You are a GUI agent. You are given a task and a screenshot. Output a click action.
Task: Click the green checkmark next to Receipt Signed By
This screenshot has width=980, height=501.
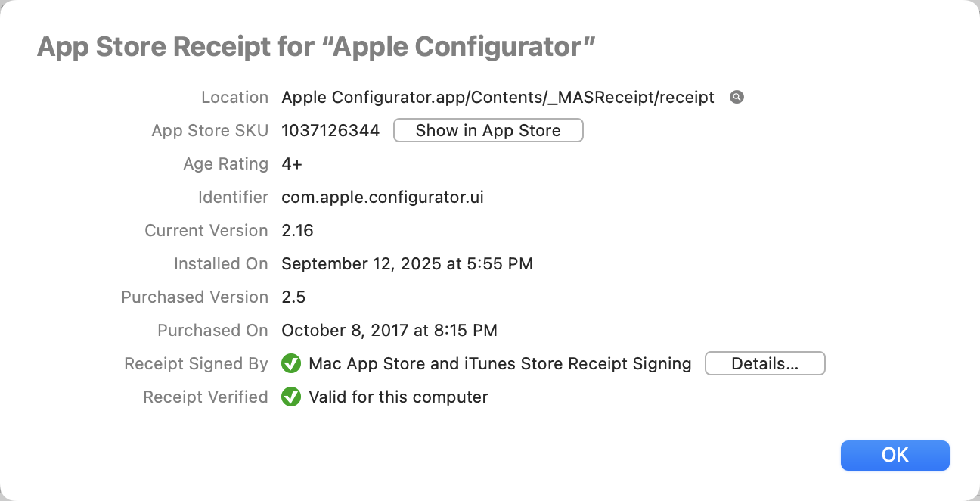tap(291, 363)
